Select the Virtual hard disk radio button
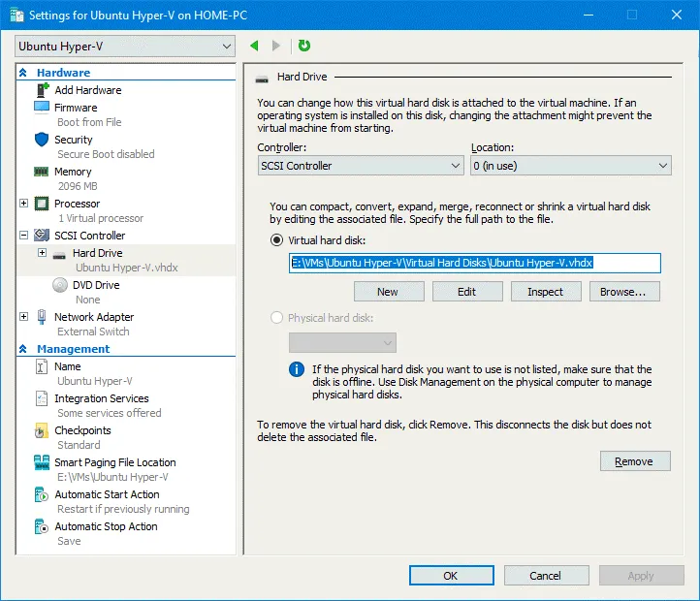This screenshot has height=601, width=700. tap(277, 240)
